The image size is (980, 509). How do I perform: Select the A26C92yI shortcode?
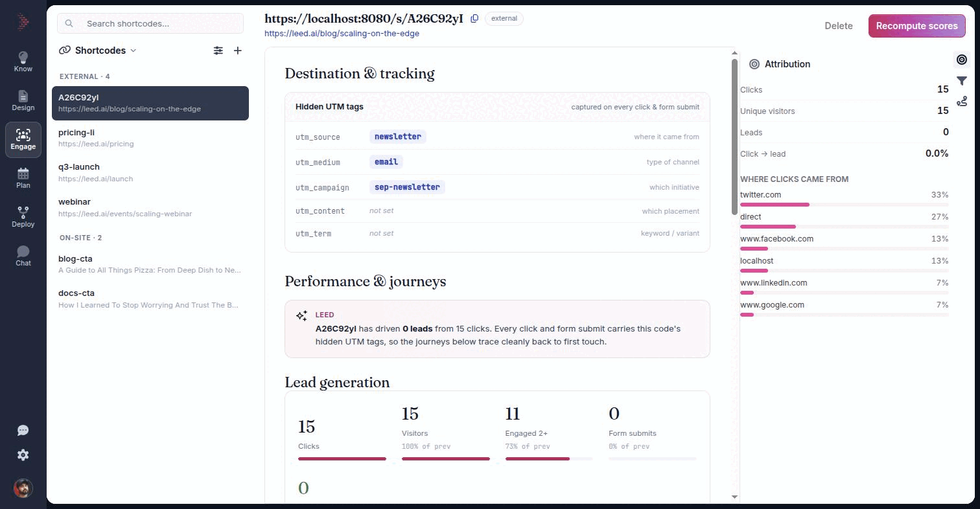[x=150, y=103]
